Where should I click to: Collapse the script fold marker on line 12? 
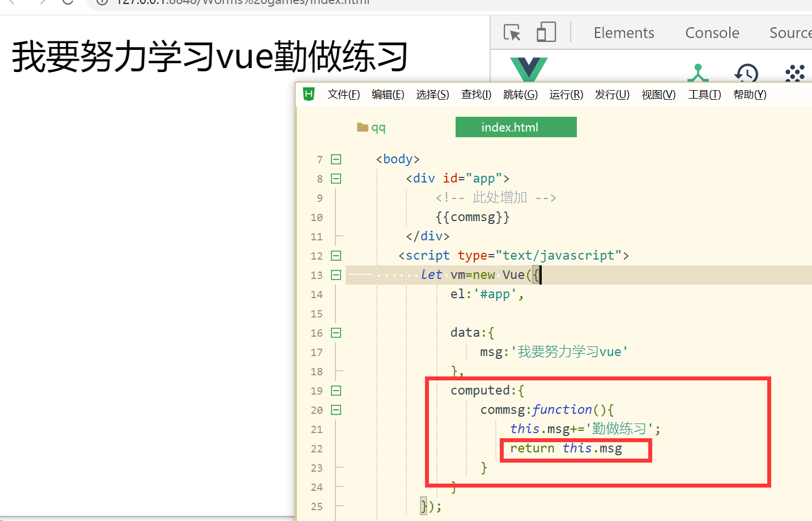click(x=336, y=256)
